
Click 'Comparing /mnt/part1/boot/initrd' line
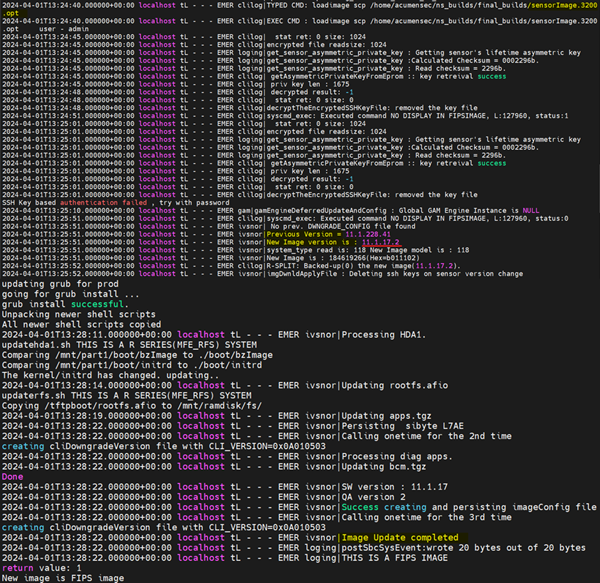(132, 365)
